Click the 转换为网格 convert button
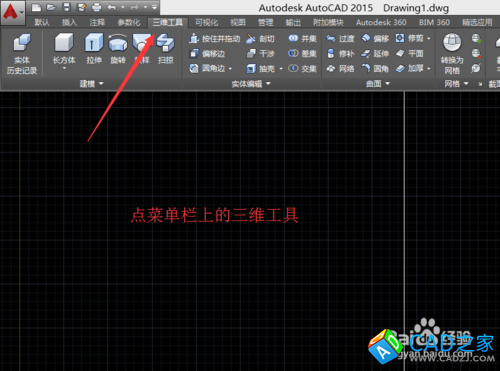Viewport: 500px width, 371px height. [x=452, y=54]
